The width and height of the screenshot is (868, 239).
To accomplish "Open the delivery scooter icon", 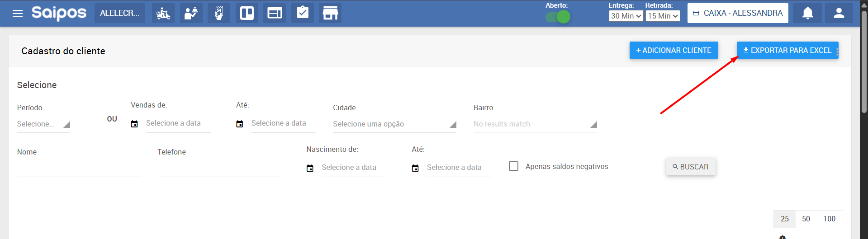I will click(x=163, y=14).
